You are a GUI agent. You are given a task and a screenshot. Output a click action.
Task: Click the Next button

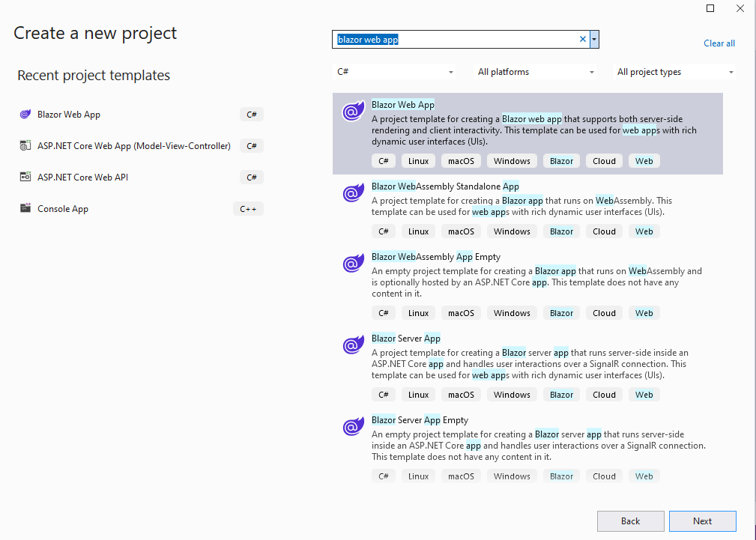click(x=703, y=521)
